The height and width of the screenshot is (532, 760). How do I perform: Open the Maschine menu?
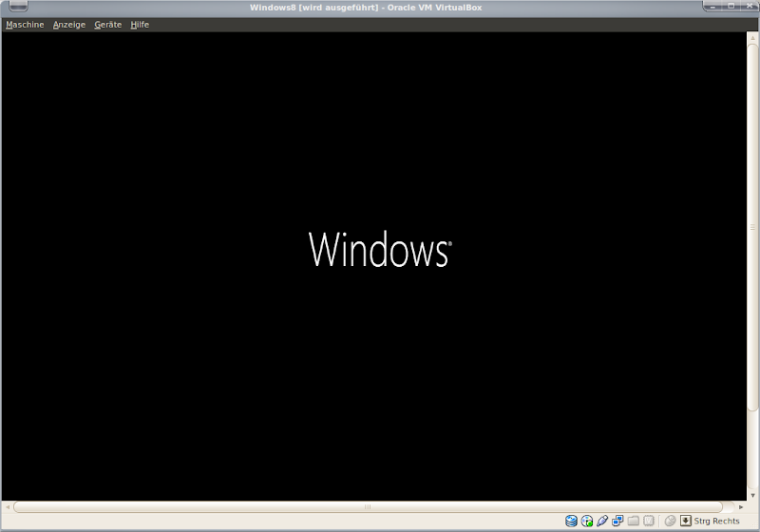25,25
